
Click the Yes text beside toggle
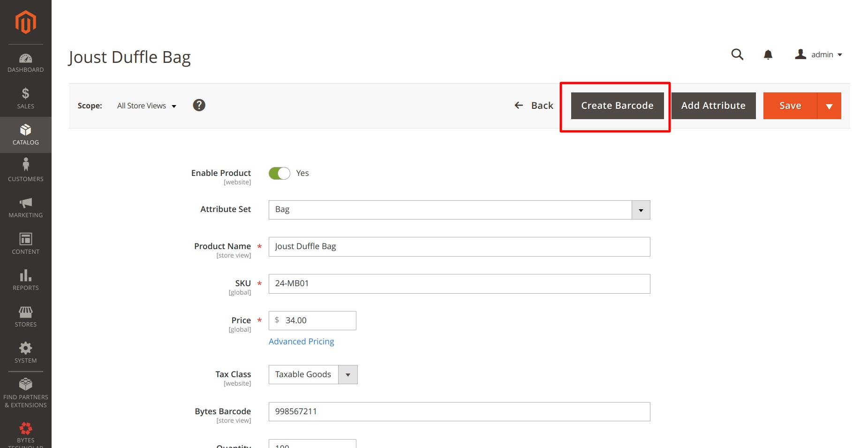(x=302, y=173)
